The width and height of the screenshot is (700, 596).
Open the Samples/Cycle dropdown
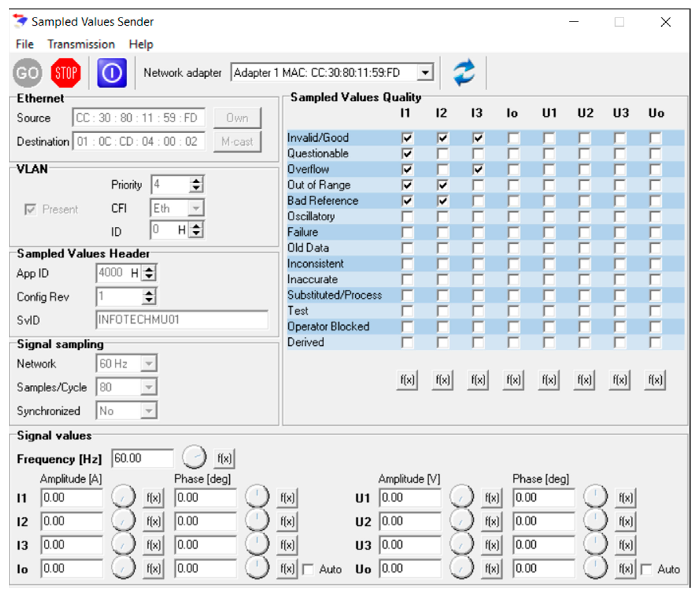[x=148, y=387]
